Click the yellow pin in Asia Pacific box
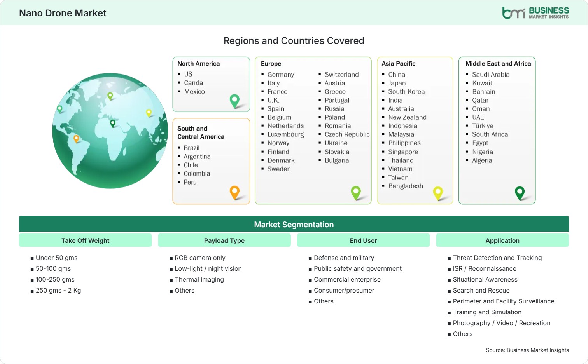The width and height of the screenshot is (588, 364). tap(438, 193)
